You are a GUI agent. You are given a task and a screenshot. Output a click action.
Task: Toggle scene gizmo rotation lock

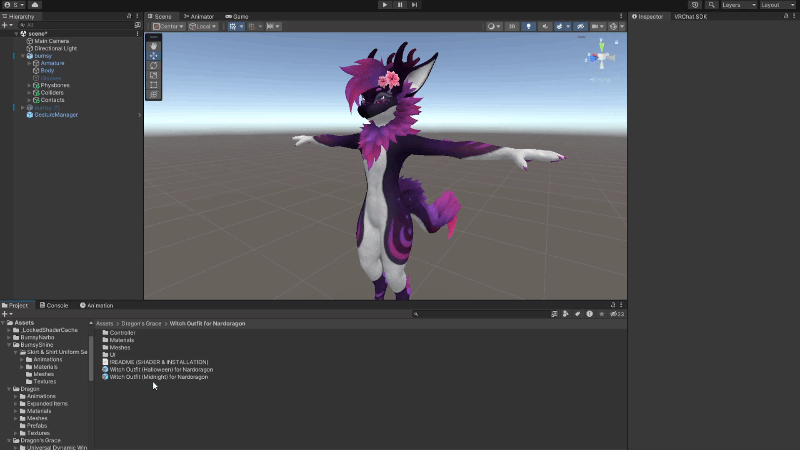click(616, 42)
